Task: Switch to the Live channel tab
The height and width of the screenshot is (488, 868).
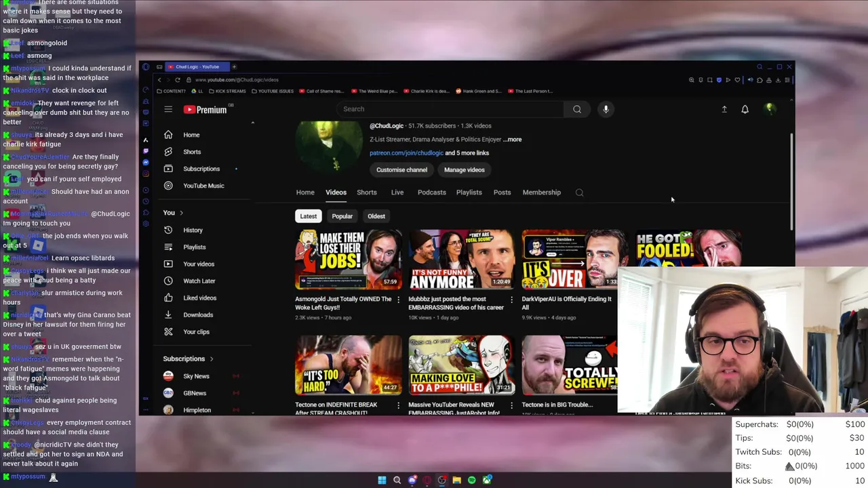Action: 397,192
